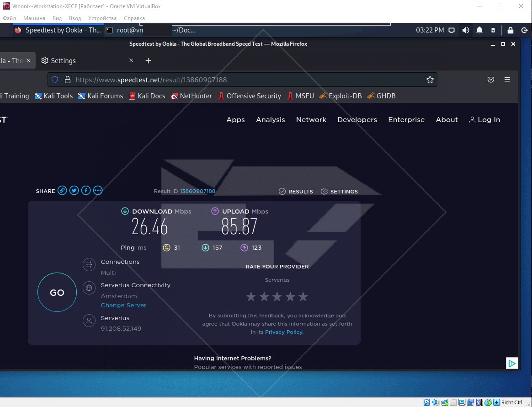Open the Kali Forums bookmark

pos(101,96)
